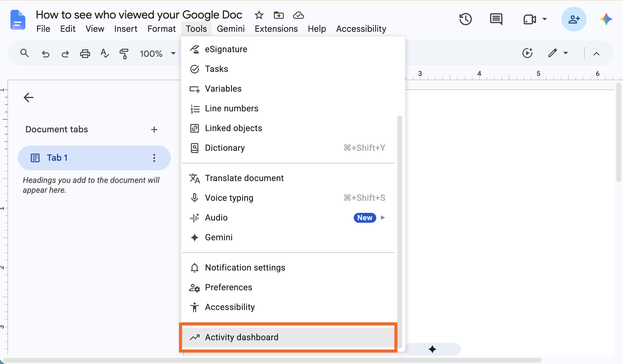Add a new document tab

154,130
